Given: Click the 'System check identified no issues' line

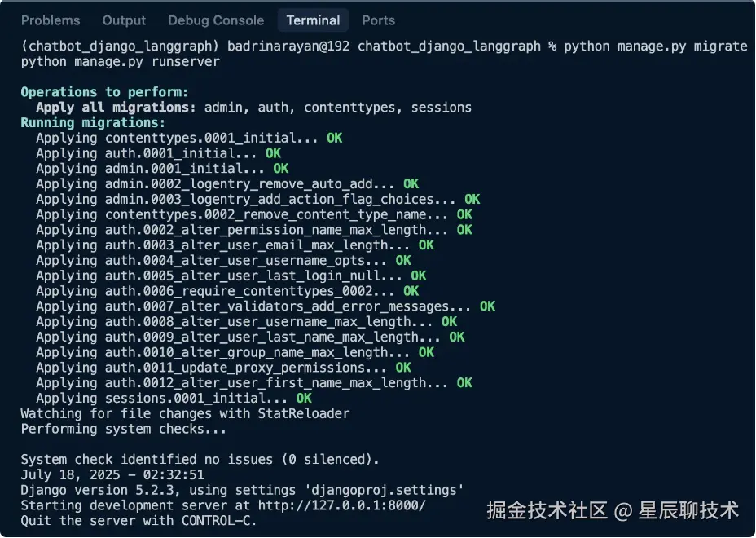Looking at the screenshot, I should tap(200, 460).
